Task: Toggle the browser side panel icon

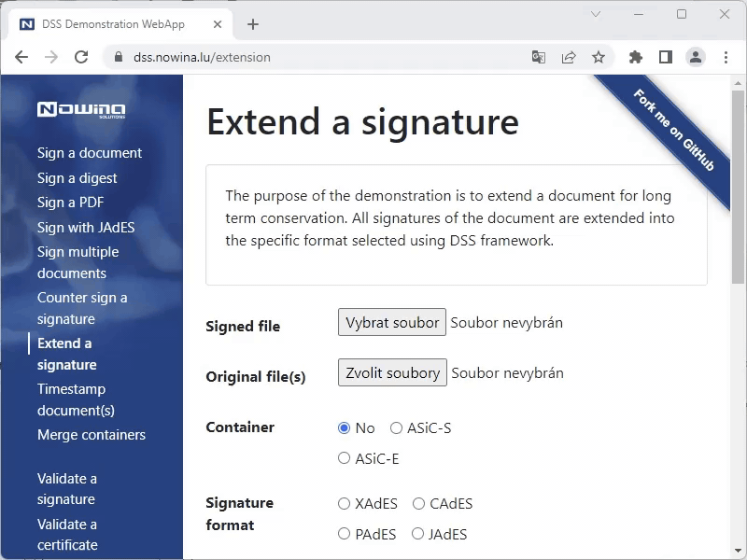Action: click(x=665, y=57)
